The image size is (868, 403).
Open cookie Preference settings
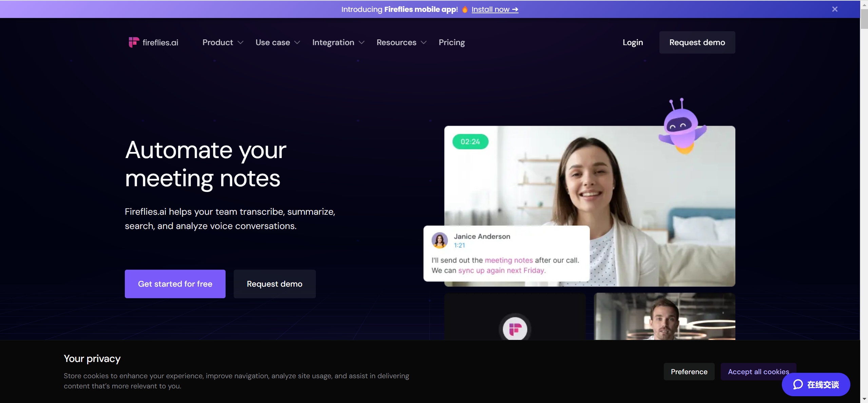689,371
